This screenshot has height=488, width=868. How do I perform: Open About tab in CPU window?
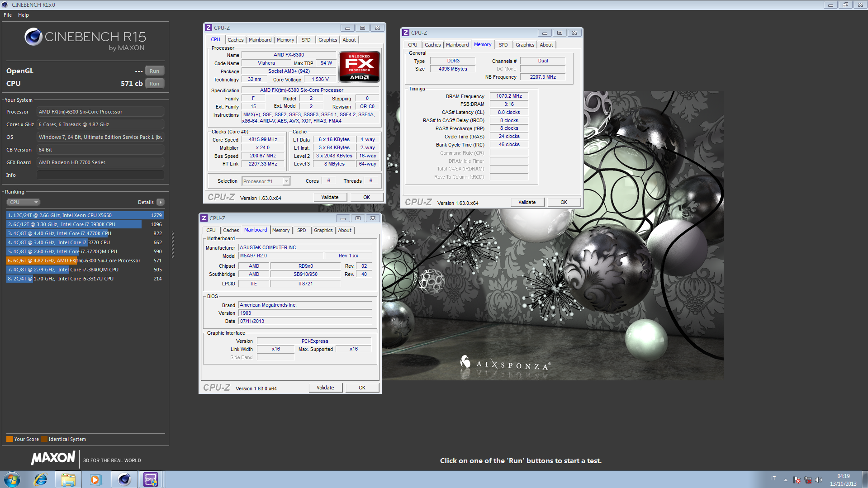click(x=349, y=40)
